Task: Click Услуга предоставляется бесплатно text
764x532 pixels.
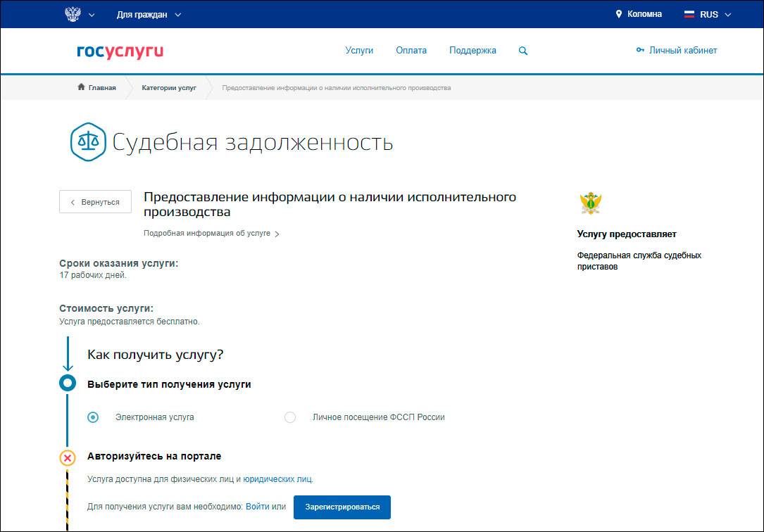Action: click(x=129, y=322)
